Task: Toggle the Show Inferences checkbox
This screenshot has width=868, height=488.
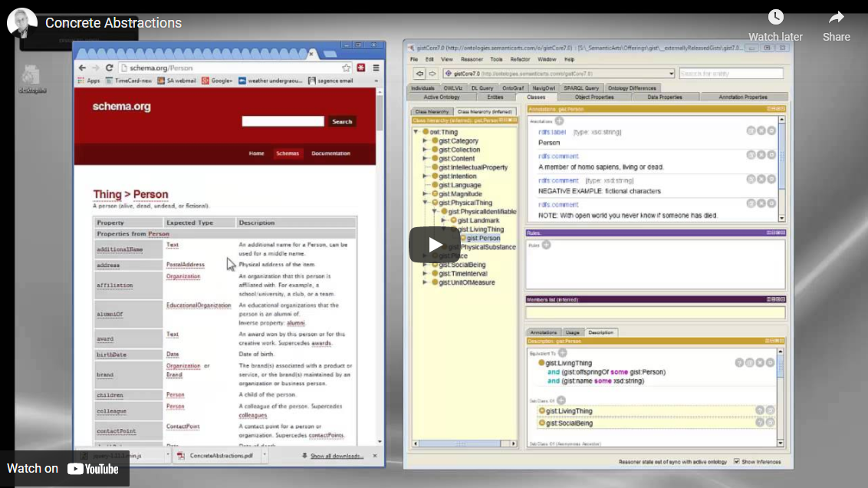Action: (736, 461)
